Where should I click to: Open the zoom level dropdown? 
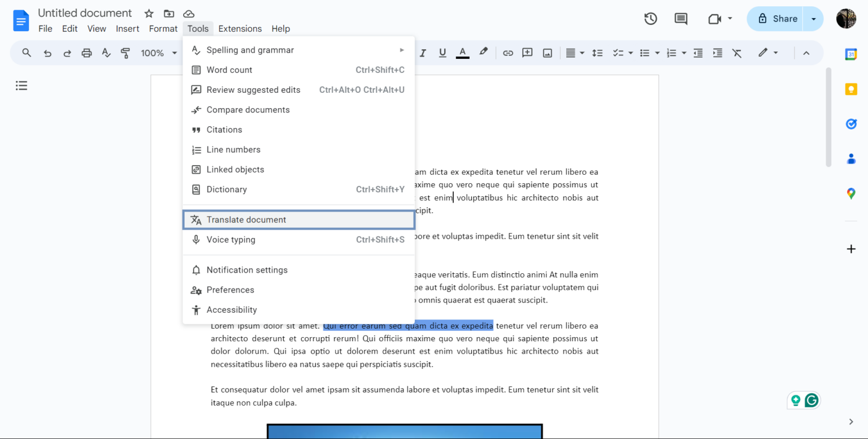[x=158, y=53]
